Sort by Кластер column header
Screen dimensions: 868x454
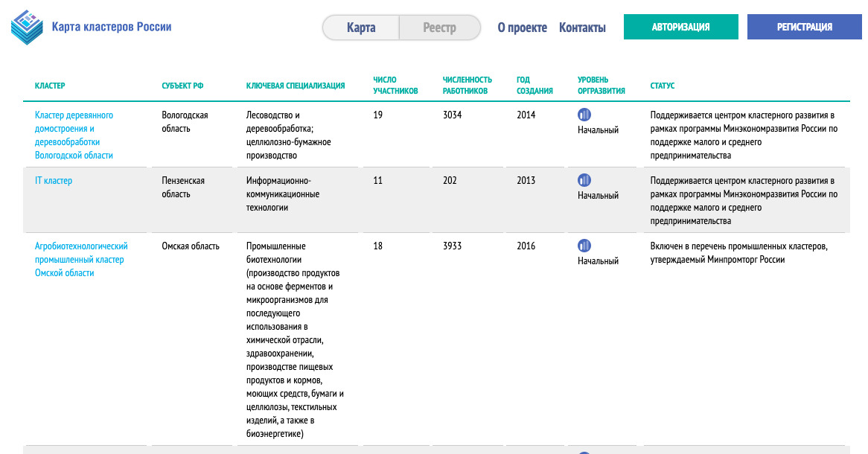point(50,86)
